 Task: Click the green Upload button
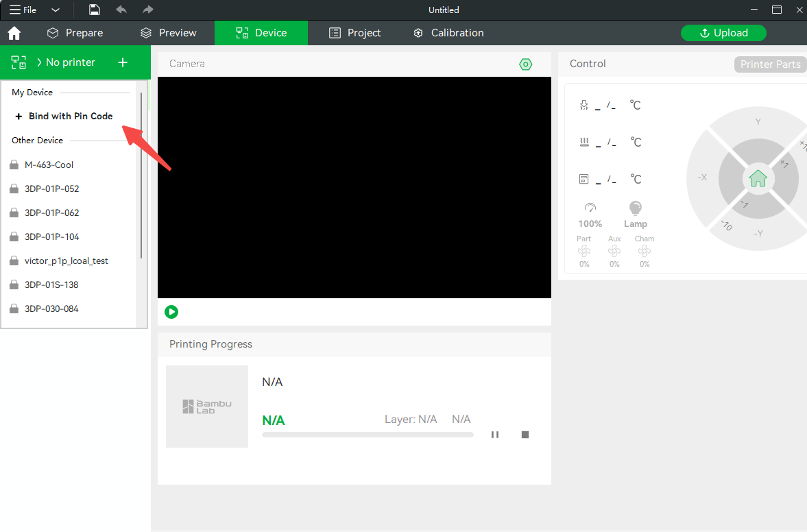pyautogui.click(x=723, y=33)
